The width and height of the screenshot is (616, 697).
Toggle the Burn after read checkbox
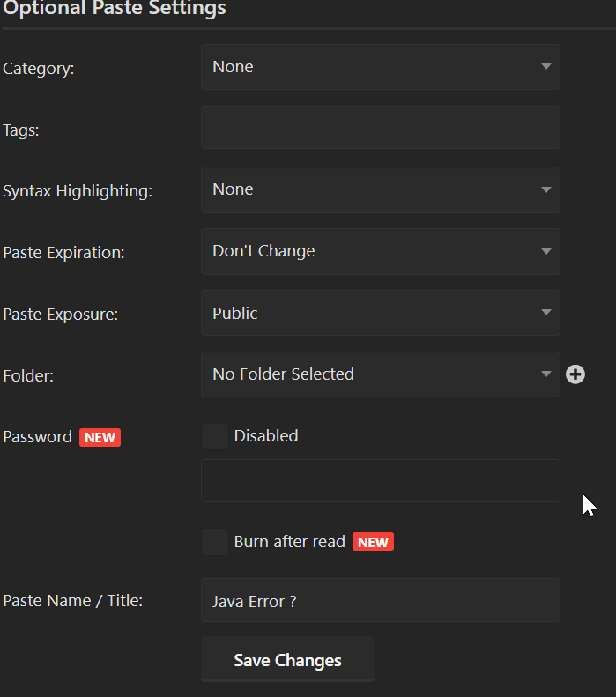click(x=214, y=542)
